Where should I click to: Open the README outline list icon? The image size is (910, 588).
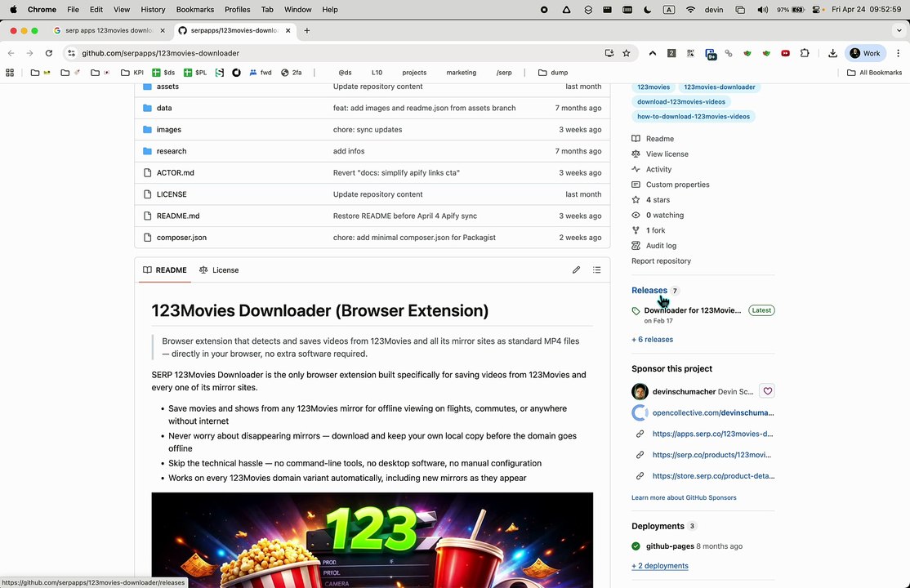pyautogui.click(x=596, y=270)
